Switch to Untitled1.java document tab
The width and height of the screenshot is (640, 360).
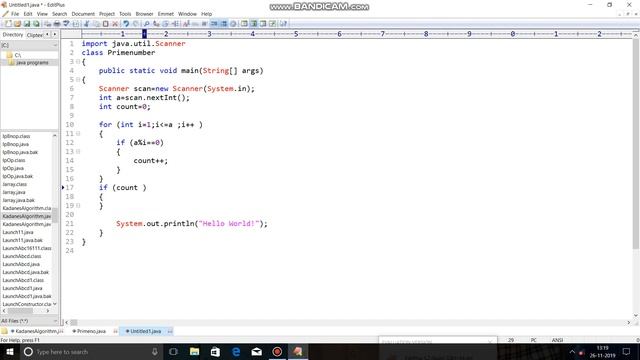click(145, 331)
